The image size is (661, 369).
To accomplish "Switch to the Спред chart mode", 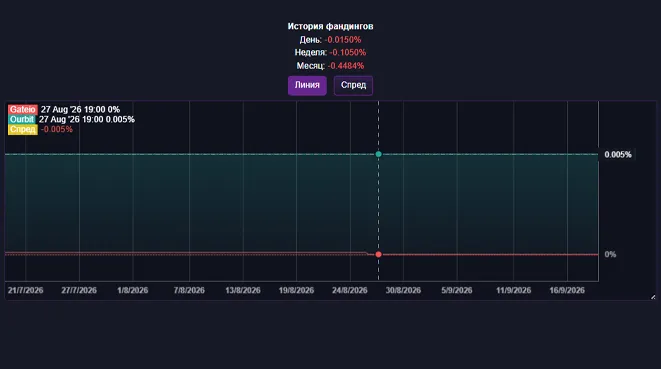I will (353, 85).
